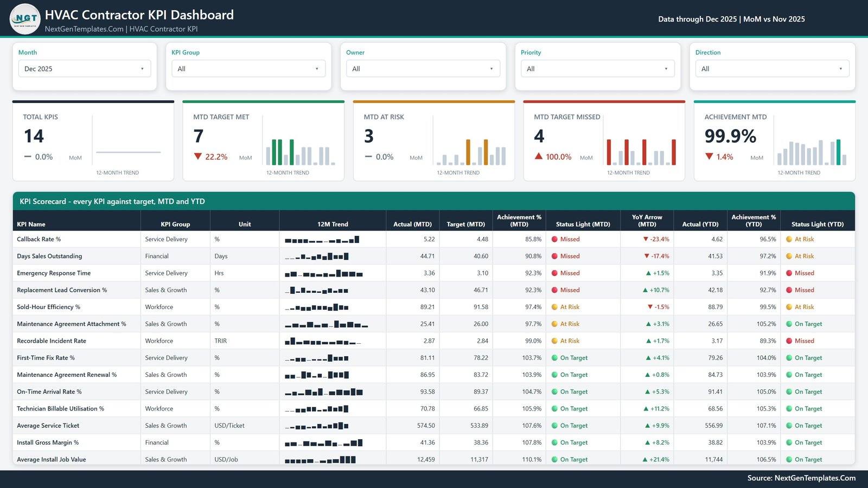
Task: Open the KPI Group filter dropdown
Action: (248, 69)
